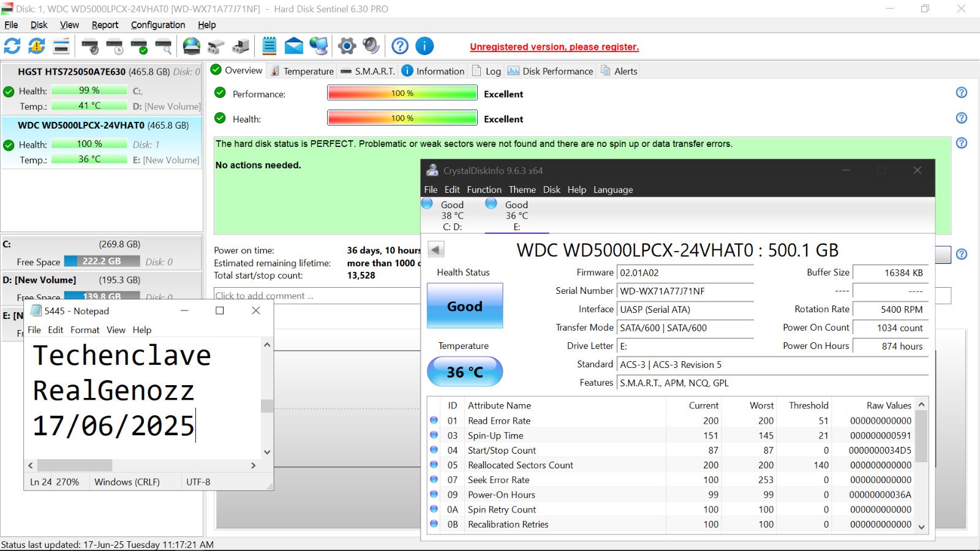
Task: Click the sound speaker toolbar icon
Action: [x=371, y=46]
